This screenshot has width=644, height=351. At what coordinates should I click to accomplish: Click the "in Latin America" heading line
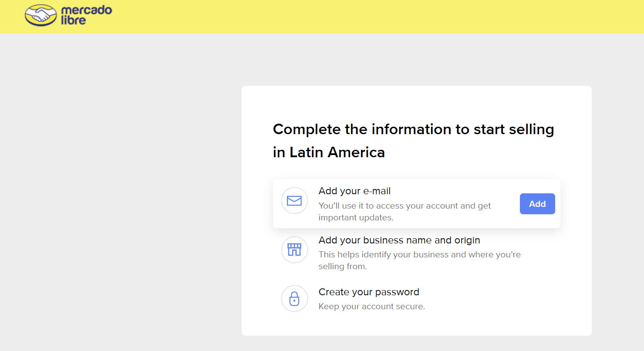pyautogui.click(x=329, y=152)
